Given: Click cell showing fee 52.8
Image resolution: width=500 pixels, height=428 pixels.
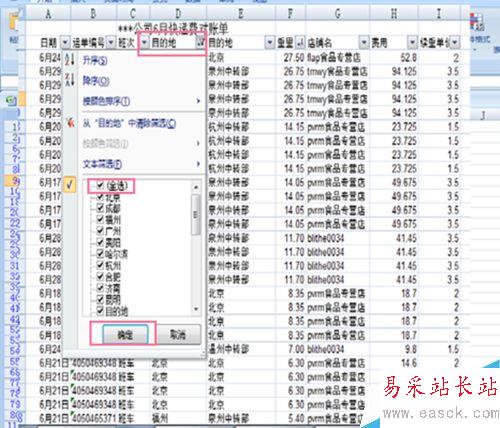Looking at the screenshot, I should click(394, 58).
